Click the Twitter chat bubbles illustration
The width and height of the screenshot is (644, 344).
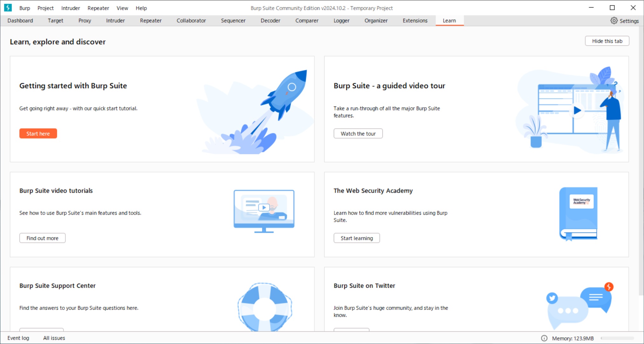[x=579, y=305]
